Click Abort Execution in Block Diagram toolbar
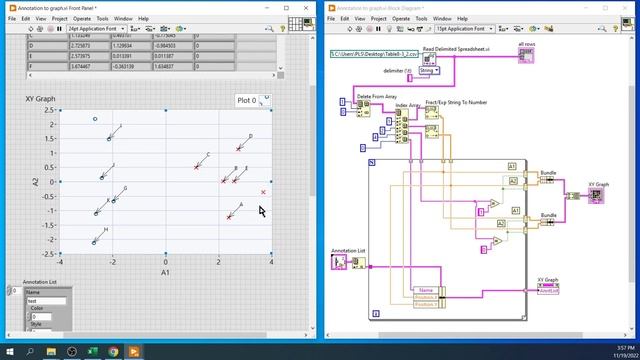This screenshot has width=640, height=360. point(369,29)
